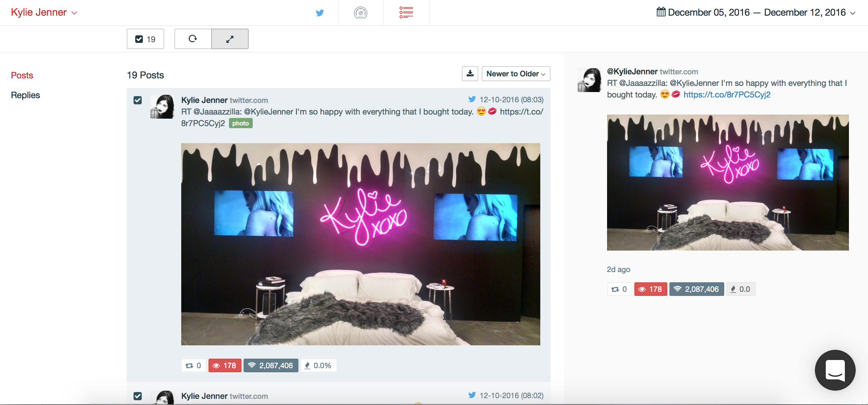
Task: Open the chat support bubble icon
Action: [835, 370]
